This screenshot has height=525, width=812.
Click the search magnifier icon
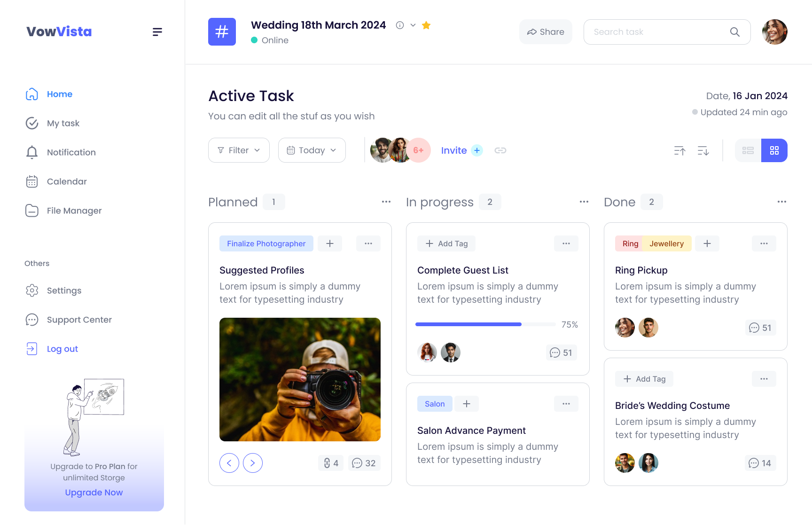[x=735, y=32]
